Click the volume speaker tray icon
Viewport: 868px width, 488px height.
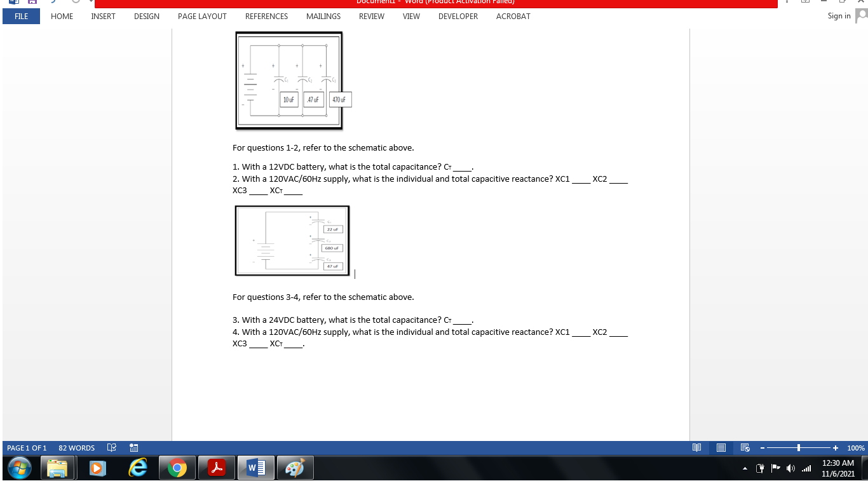(x=790, y=470)
